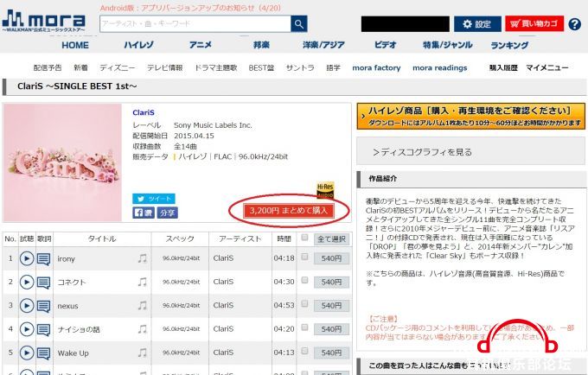Open the 洋楽/アジア menu

pyautogui.click(x=323, y=45)
